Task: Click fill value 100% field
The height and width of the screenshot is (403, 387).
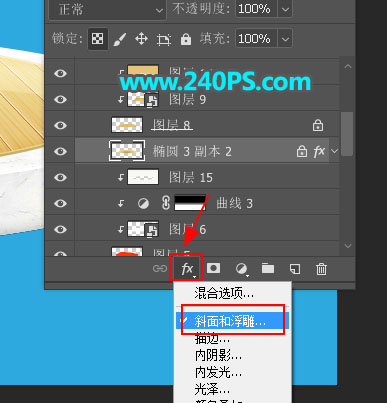Action: (x=256, y=39)
